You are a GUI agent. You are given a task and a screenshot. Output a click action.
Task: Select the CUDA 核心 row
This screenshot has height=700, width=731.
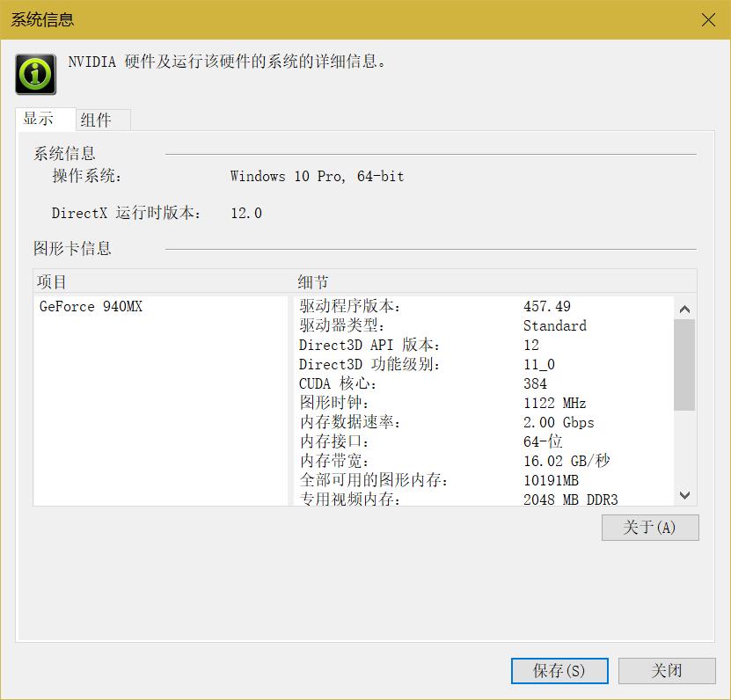coord(484,383)
